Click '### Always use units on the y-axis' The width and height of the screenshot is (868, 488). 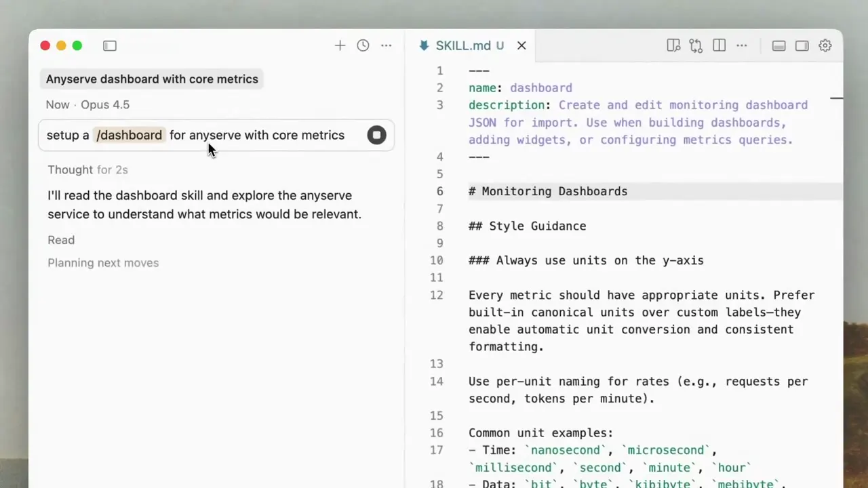(586, 260)
